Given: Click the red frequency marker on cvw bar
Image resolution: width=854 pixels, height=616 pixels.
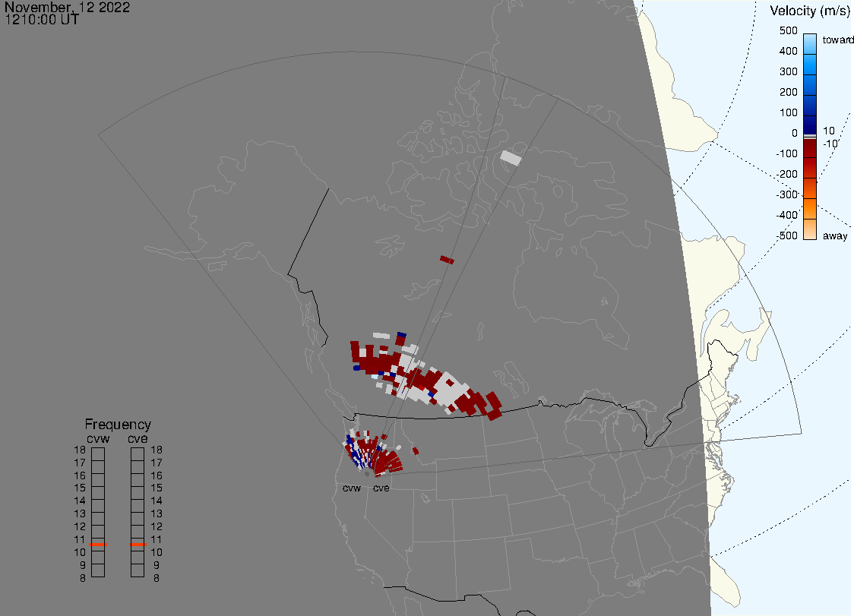Looking at the screenshot, I should point(98,545).
